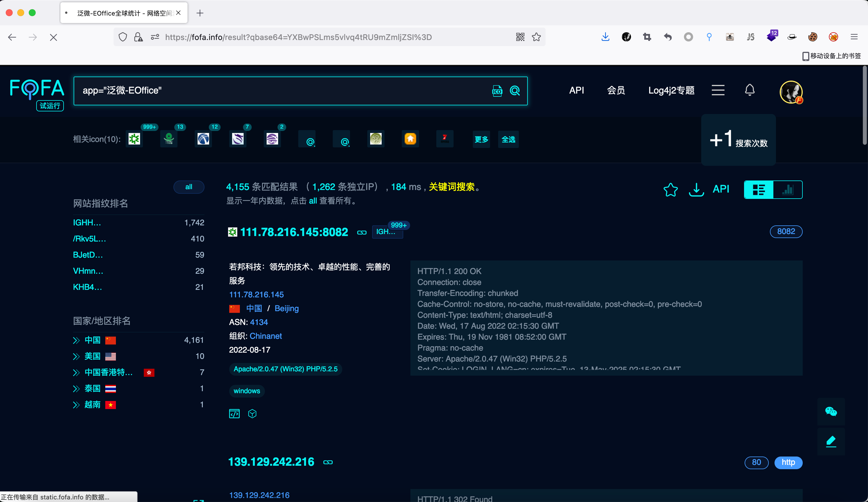Filter by IGHH... fingerprint
This screenshot has height=502, width=868.
coord(87,223)
